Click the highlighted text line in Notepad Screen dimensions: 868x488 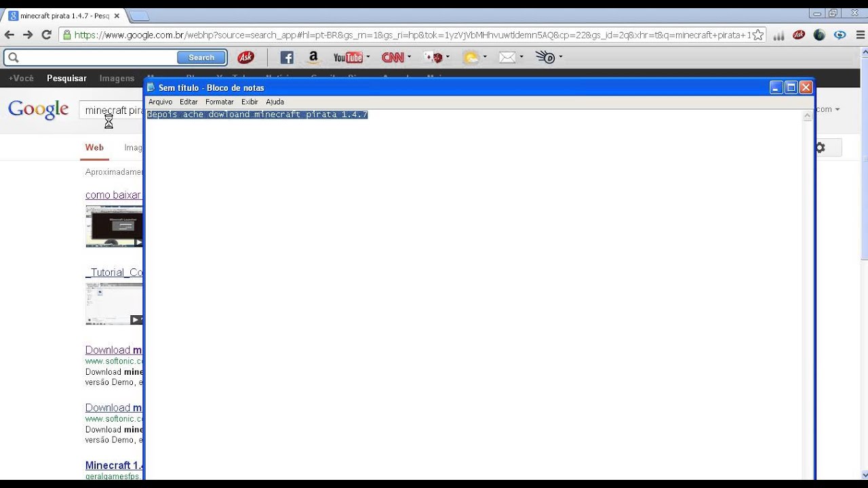tap(257, 115)
